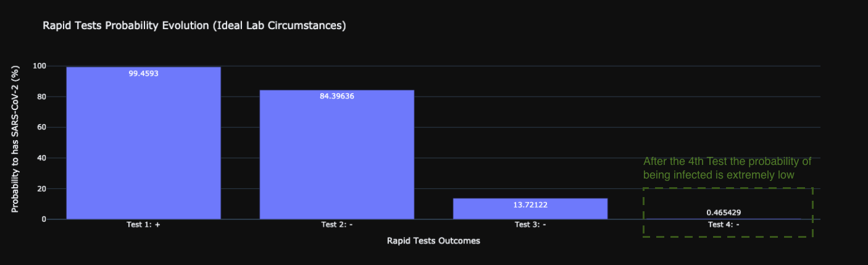
Task: Click the chart title Rapid Tests Probability Evolution
Action: (x=194, y=26)
